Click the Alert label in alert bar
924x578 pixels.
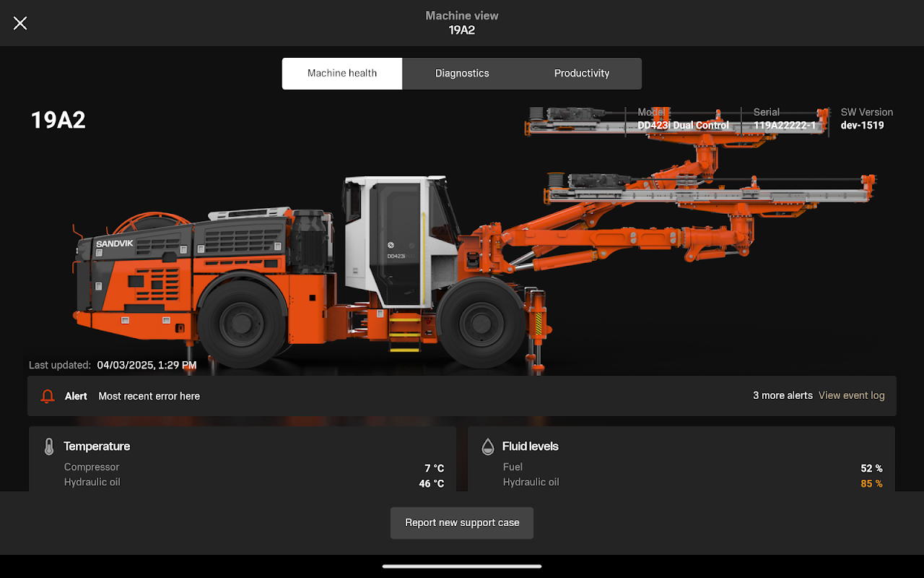76,396
